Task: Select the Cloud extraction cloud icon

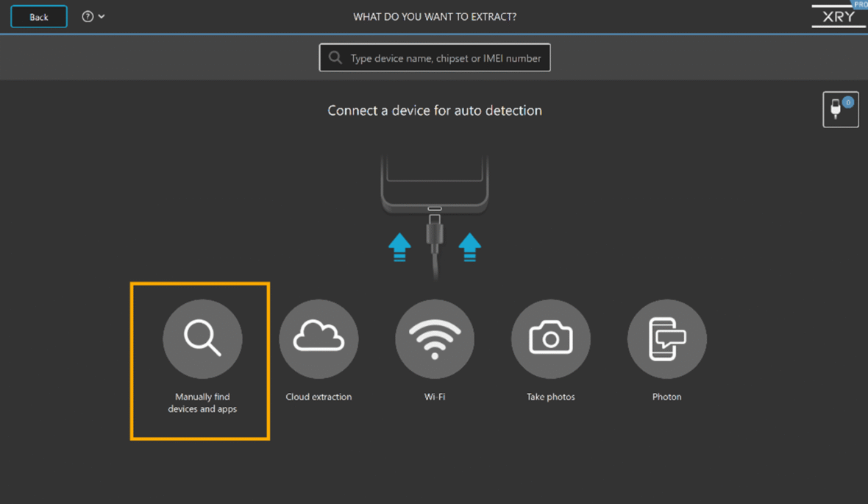Action: tap(319, 339)
